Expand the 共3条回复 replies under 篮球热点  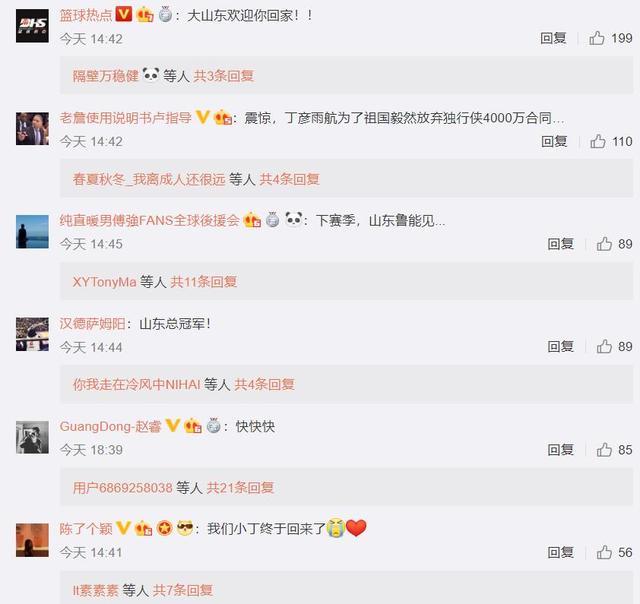(224, 76)
